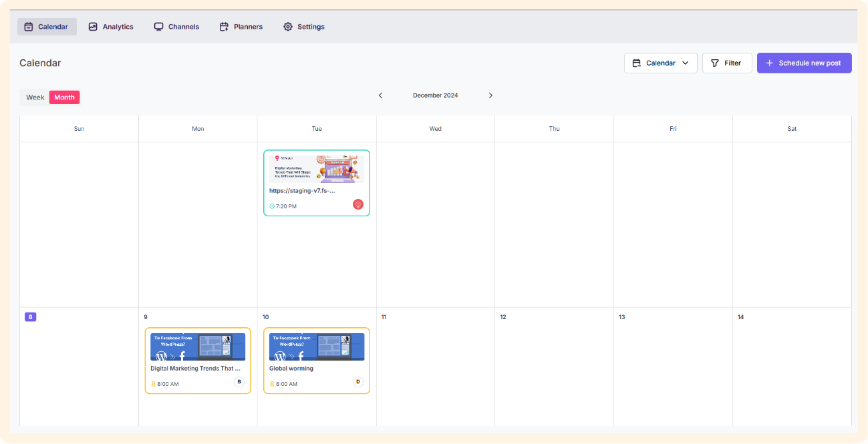Image resolution: width=868 pixels, height=444 pixels.
Task: Click the Wed column header
Action: click(x=436, y=129)
